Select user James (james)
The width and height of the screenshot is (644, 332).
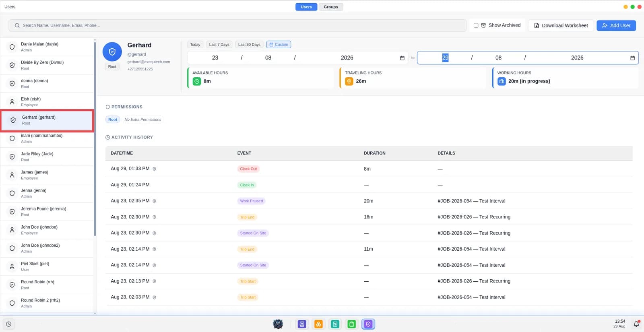(47, 175)
